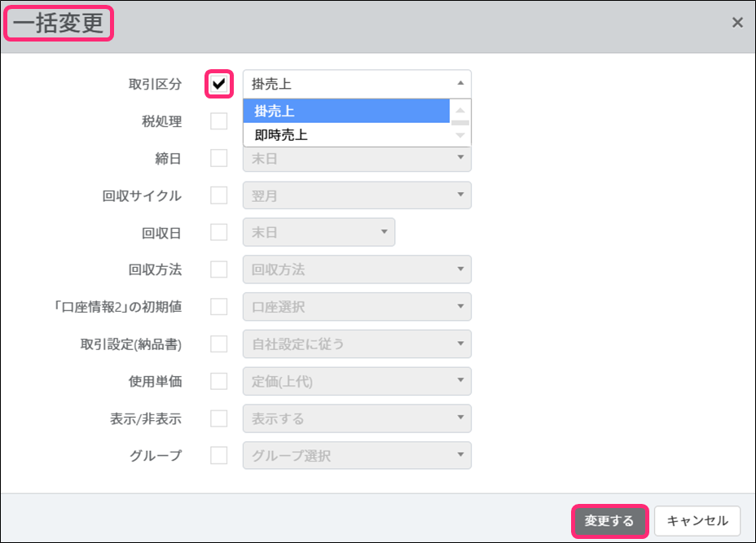Image resolution: width=756 pixels, height=543 pixels.
Task: Check the 表示/非表示 checkbox
Action: pos(219,418)
